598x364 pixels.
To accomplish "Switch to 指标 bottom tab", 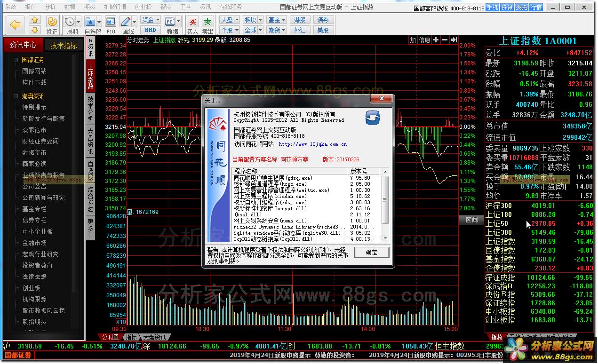I will (x=131, y=337).
